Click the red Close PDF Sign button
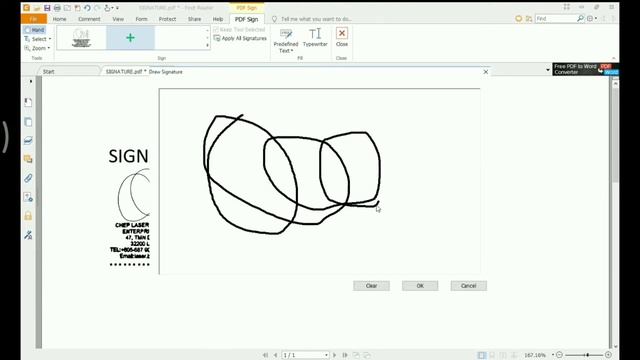This screenshot has width=640, height=360. click(342, 37)
